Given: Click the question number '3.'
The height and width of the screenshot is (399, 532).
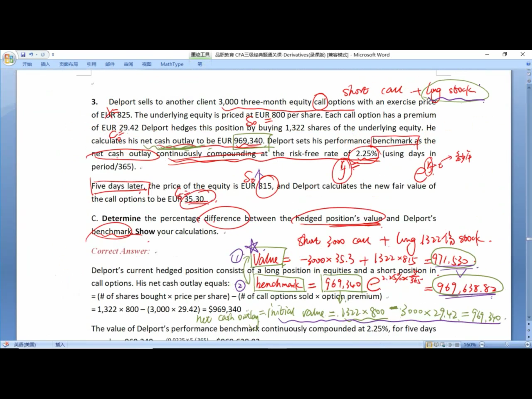Looking at the screenshot, I should coord(95,102).
